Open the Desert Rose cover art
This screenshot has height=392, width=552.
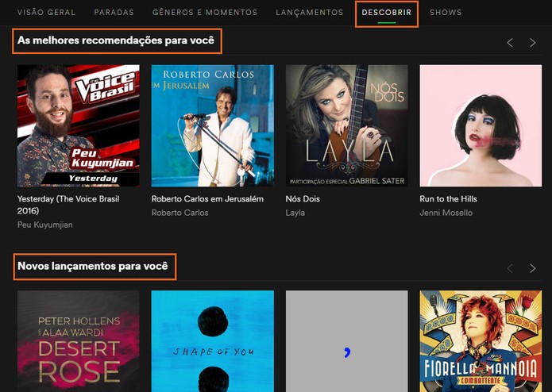(x=78, y=341)
